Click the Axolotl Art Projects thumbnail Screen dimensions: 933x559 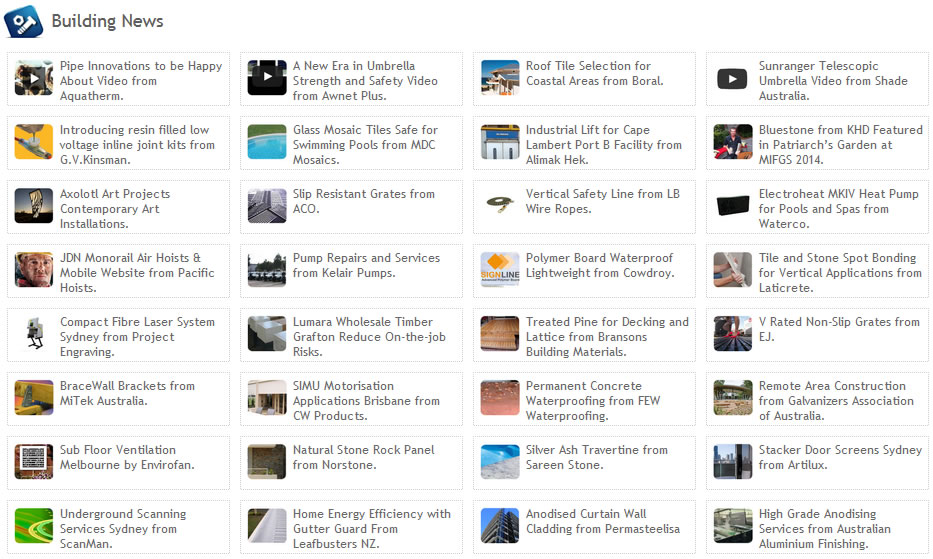click(34, 205)
